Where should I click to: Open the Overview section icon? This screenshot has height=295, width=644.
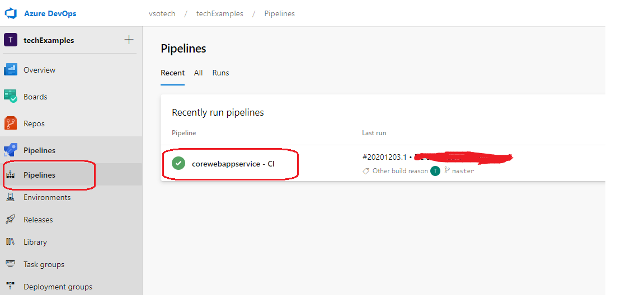[10, 70]
